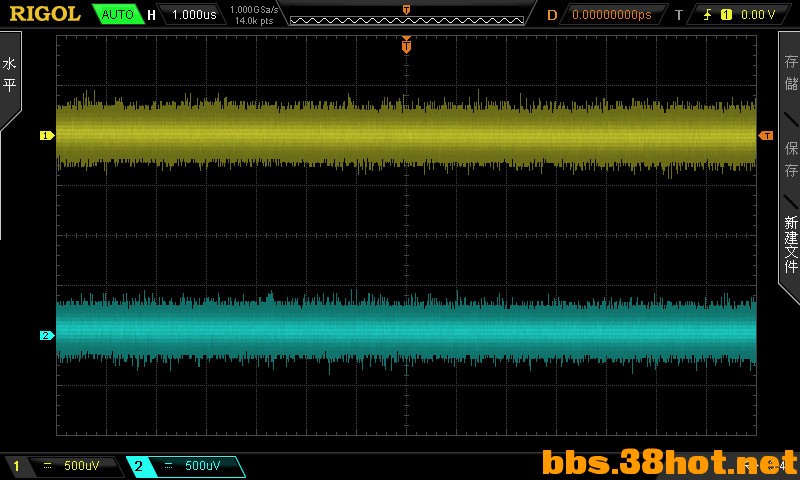The height and width of the screenshot is (480, 800).
Task: Click the orange trigger position marker on grid
Action: click(406, 45)
